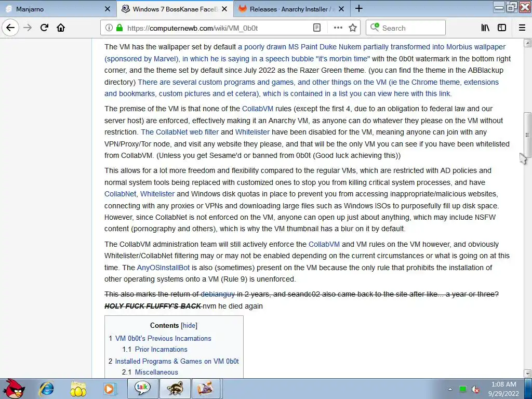Toggle the sidebar panel
Viewport: 532px width, 399px height.
pos(502,28)
